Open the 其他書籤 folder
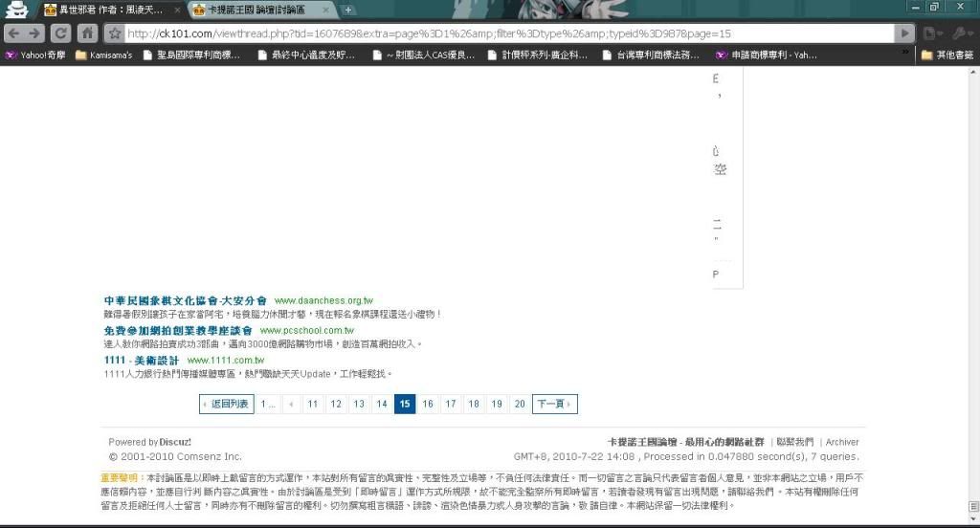The height and width of the screenshot is (528, 980). (x=947, y=55)
